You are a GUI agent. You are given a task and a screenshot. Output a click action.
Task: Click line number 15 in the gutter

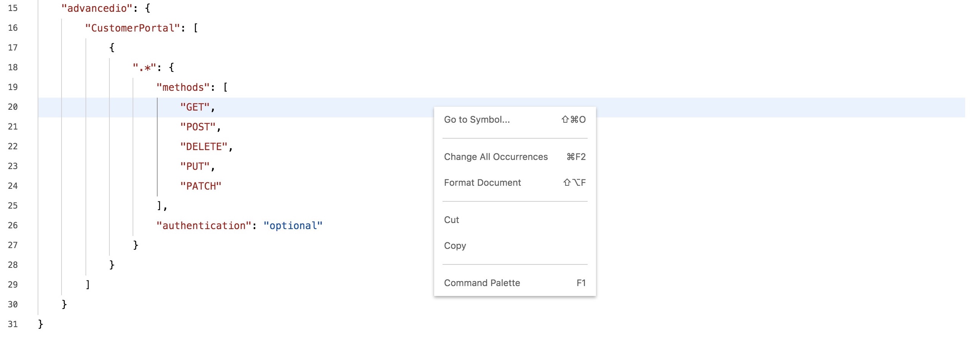13,8
